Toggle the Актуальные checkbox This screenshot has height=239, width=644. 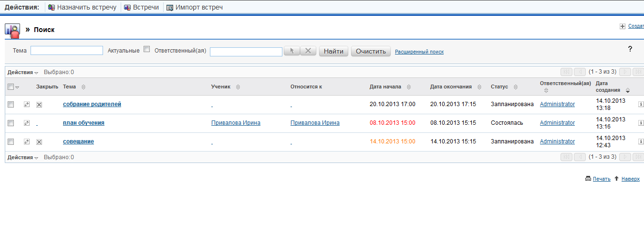point(147,49)
